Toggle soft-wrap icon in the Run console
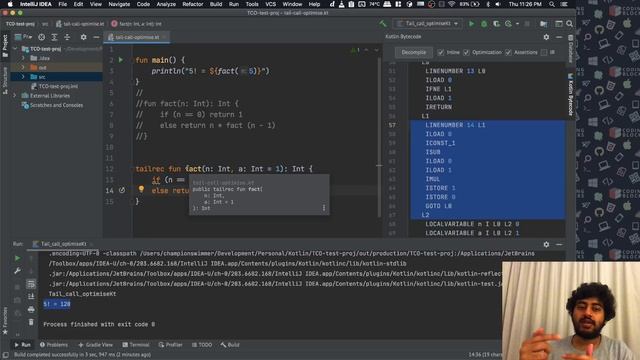The height and width of the screenshot is (360, 640). pos(31,284)
